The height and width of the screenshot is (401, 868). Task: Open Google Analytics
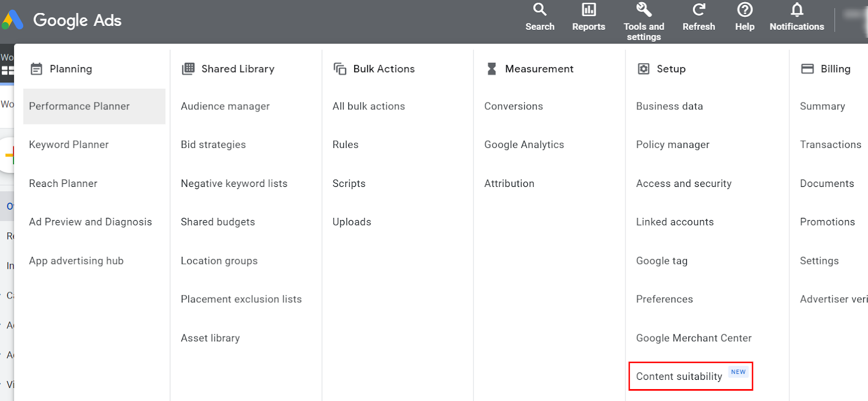pyautogui.click(x=524, y=145)
